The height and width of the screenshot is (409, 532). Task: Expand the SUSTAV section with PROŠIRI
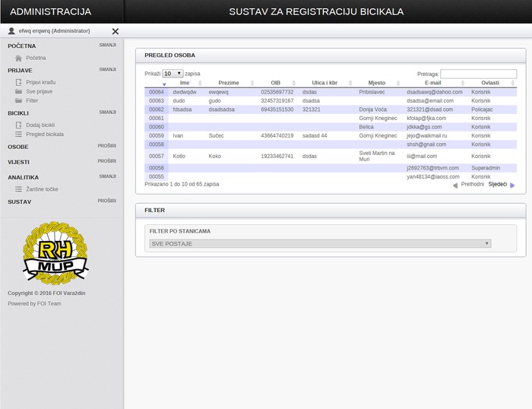tap(107, 201)
